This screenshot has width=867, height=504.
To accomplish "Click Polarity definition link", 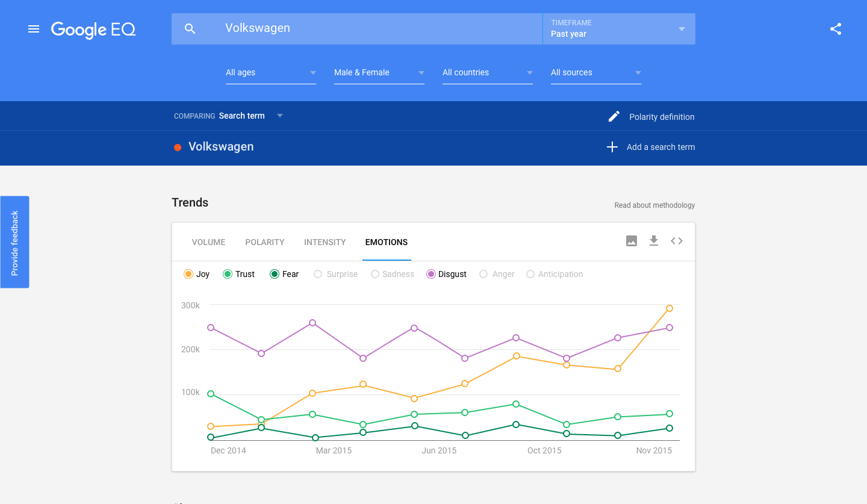I will coord(662,117).
